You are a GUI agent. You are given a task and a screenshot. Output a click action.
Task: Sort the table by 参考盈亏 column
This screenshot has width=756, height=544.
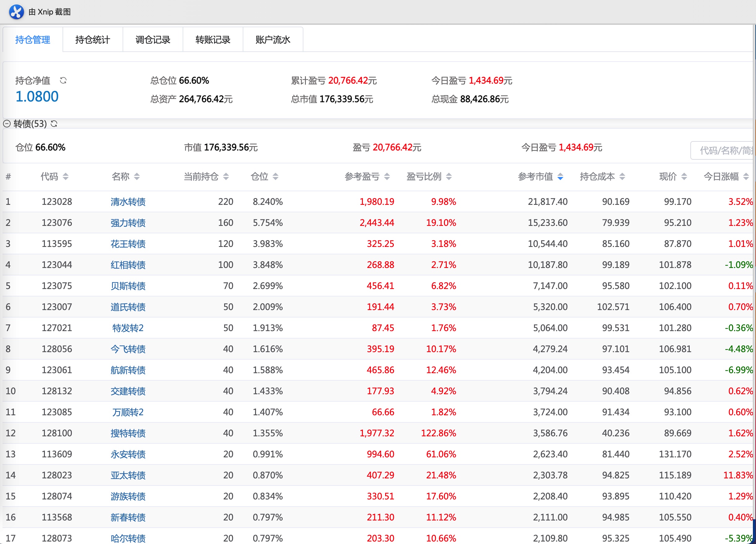(387, 177)
